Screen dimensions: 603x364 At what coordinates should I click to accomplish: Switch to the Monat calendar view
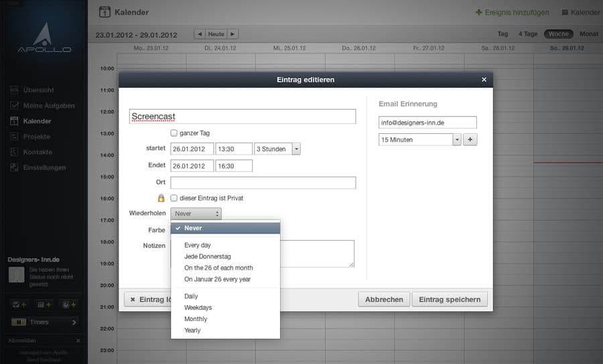[x=589, y=33]
